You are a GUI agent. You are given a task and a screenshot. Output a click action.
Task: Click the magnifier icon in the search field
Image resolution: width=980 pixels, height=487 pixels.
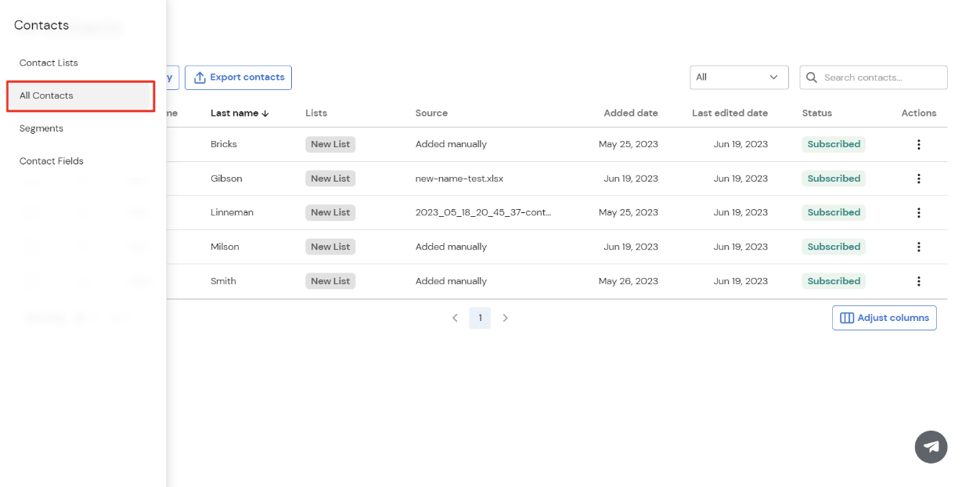click(812, 77)
